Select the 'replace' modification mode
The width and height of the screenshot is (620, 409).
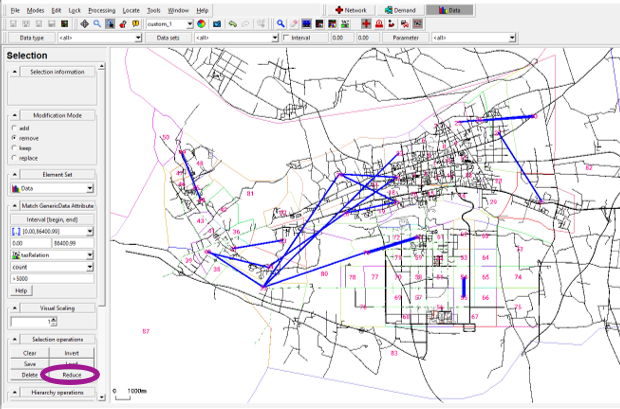click(x=13, y=157)
